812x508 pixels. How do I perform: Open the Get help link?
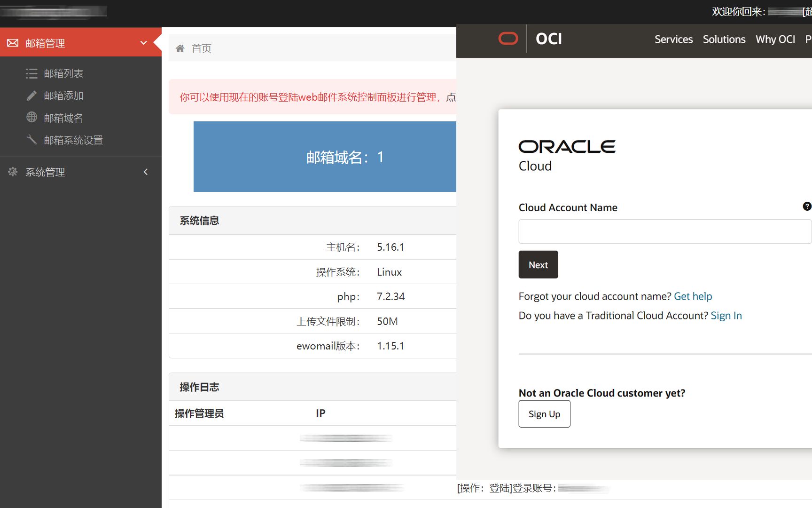[x=693, y=296]
